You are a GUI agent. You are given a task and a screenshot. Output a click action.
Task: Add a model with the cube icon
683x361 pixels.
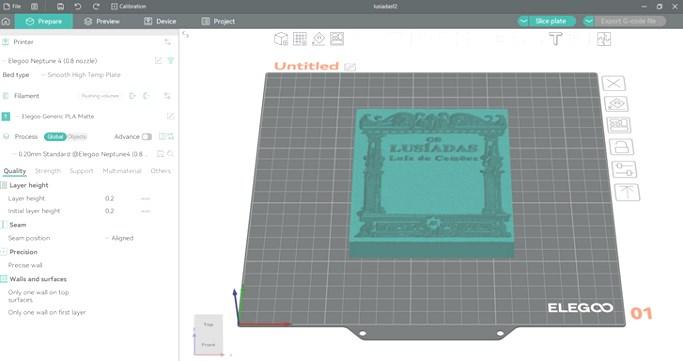(281, 39)
